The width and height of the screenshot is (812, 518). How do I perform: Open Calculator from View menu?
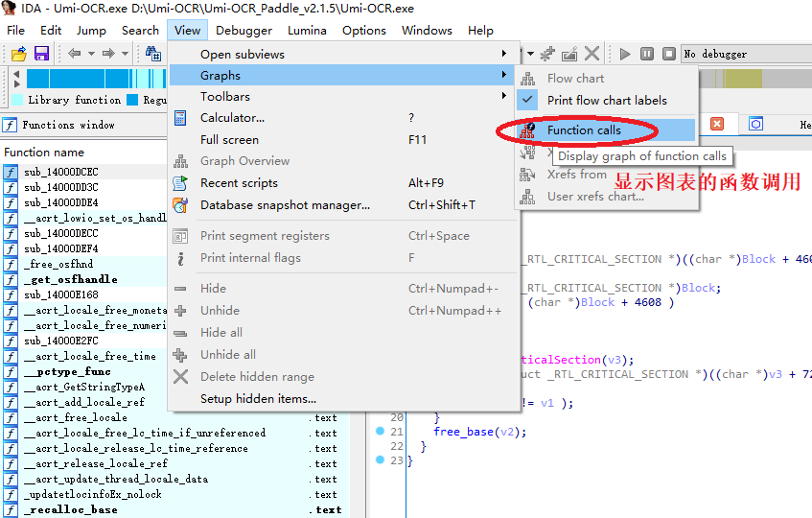click(344, 118)
